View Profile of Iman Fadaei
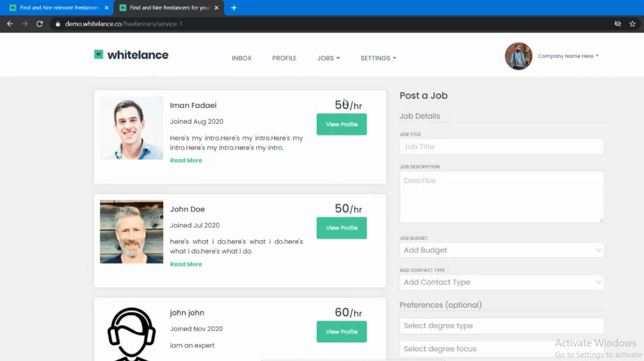The width and height of the screenshot is (644, 361). point(341,124)
